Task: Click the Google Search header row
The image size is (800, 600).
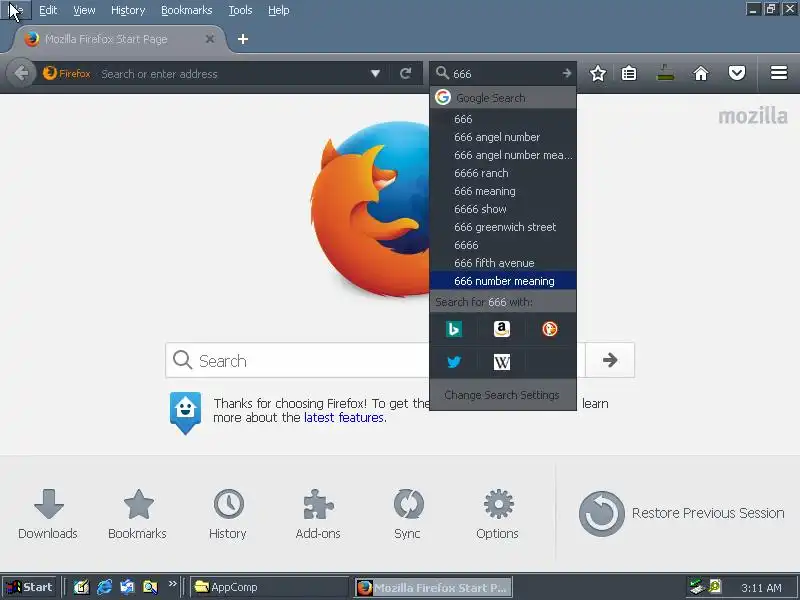Action: coord(503,97)
